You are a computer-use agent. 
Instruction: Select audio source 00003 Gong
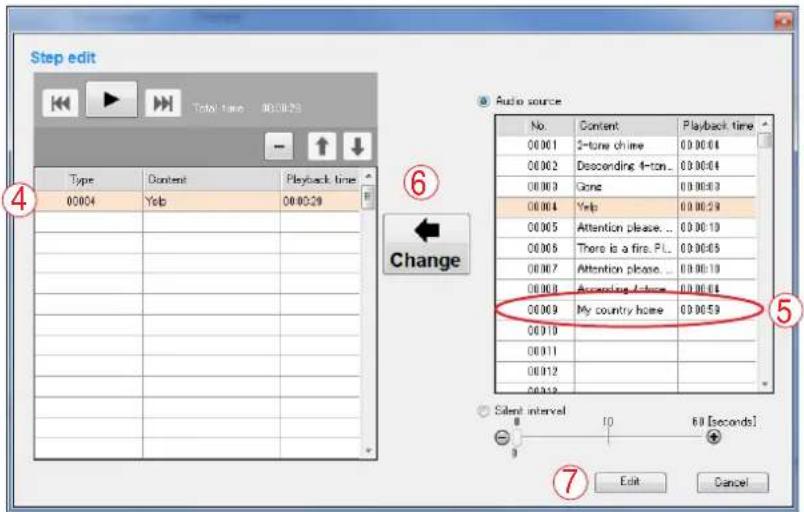[x=626, y=187]
